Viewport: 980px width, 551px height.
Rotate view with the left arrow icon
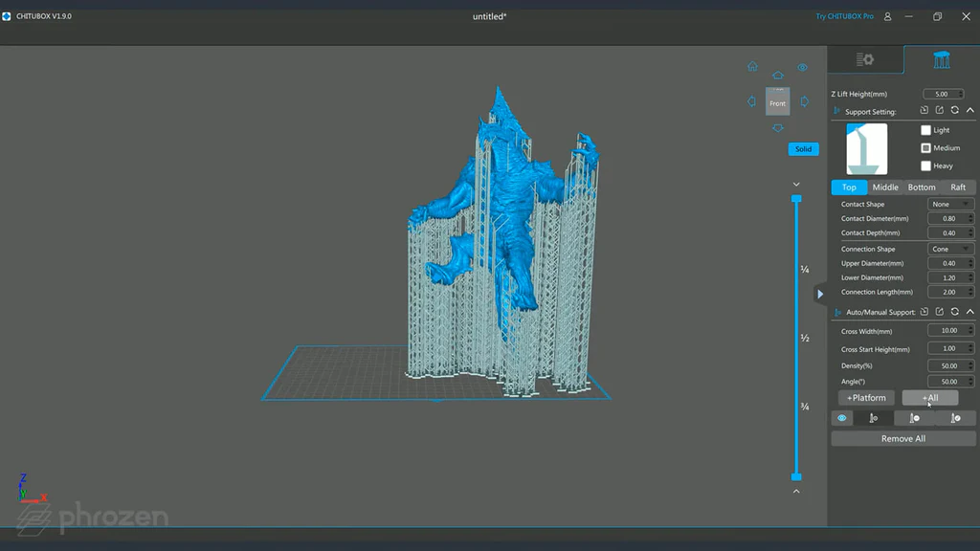click(751, 101)
